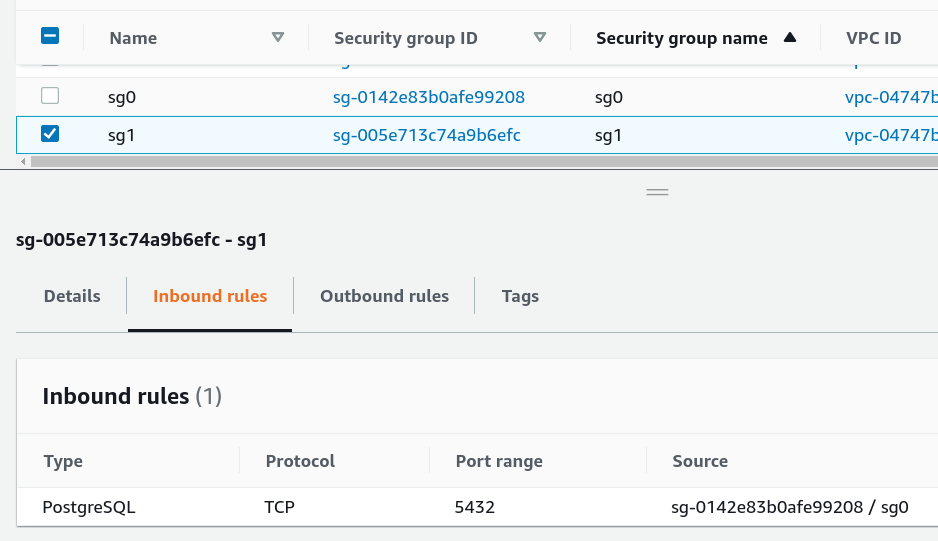Show the Inbound rules tab
The width and height of the screenshot is (938, 541).
click(210, 296)
